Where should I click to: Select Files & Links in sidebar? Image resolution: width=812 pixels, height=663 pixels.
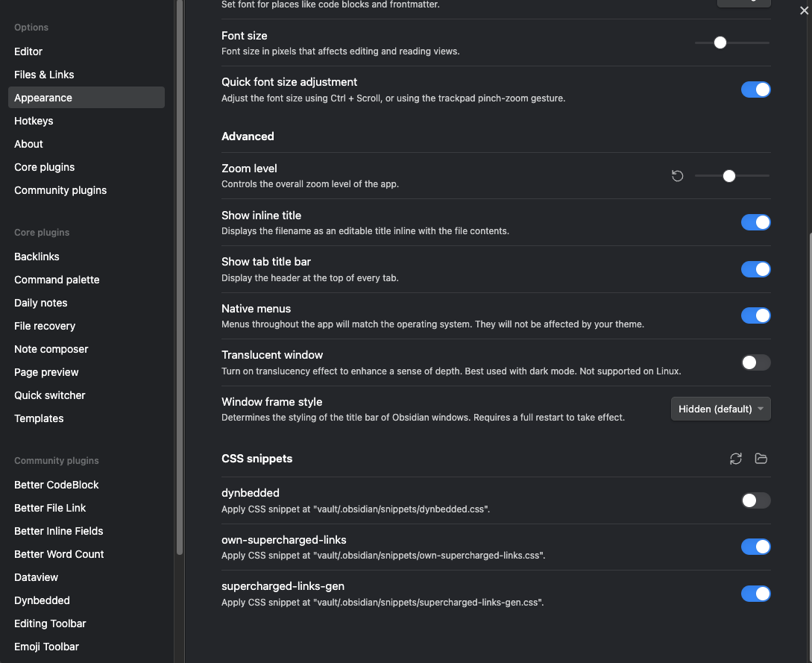coord(44,75)
